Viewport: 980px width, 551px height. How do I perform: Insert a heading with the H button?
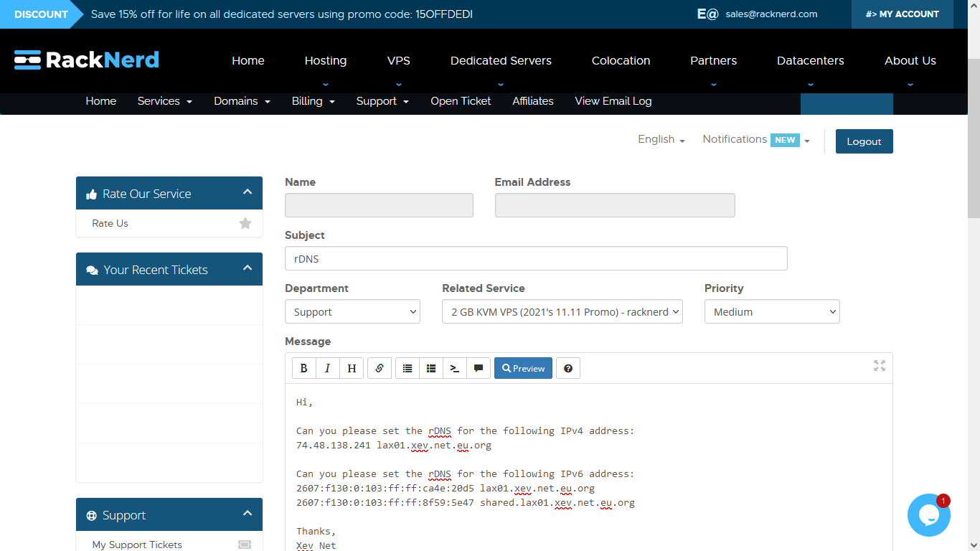352,368
